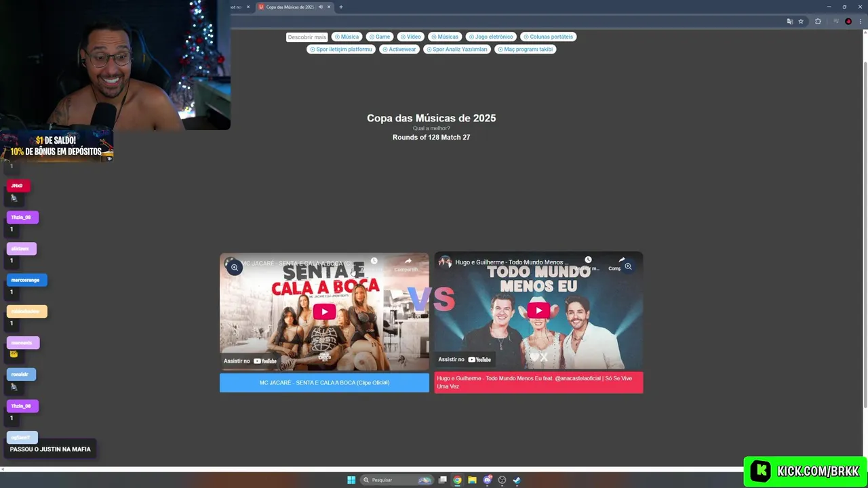Open the browser extensions menu
Image resolution: width=868 pixels, height=488 pixels.
pos(818,21)
